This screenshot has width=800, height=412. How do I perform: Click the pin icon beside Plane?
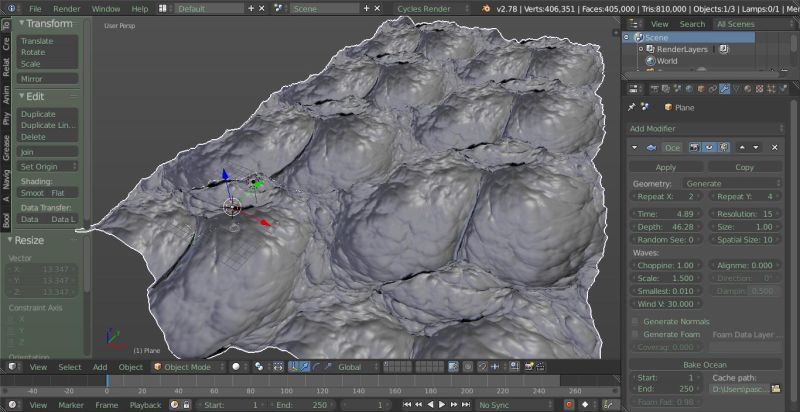point(632,107)
